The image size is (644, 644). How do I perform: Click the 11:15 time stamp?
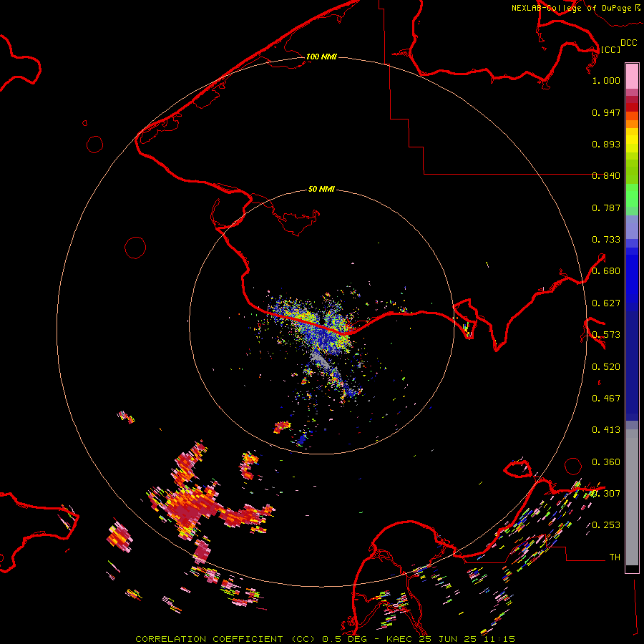point(499,639)
